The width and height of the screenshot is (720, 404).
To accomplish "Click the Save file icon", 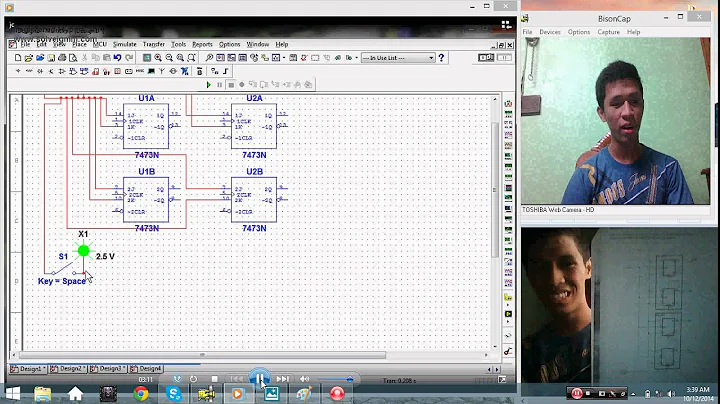I will 51,58.
